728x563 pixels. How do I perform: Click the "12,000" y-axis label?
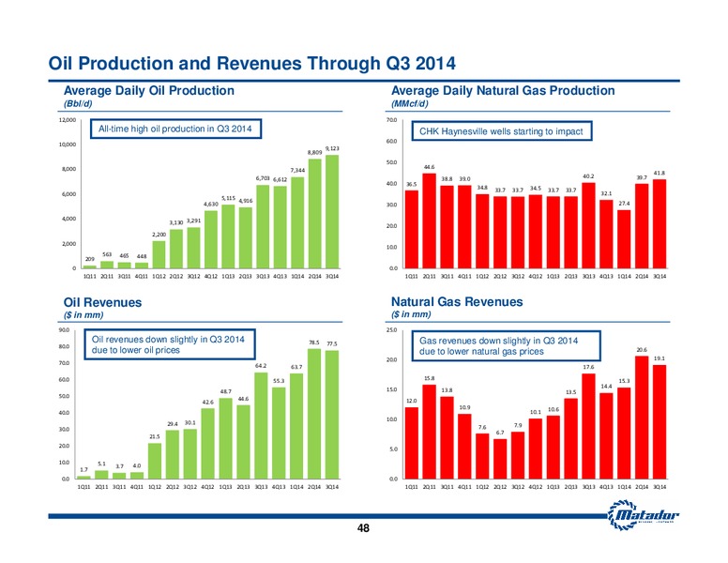pos(68,120)
